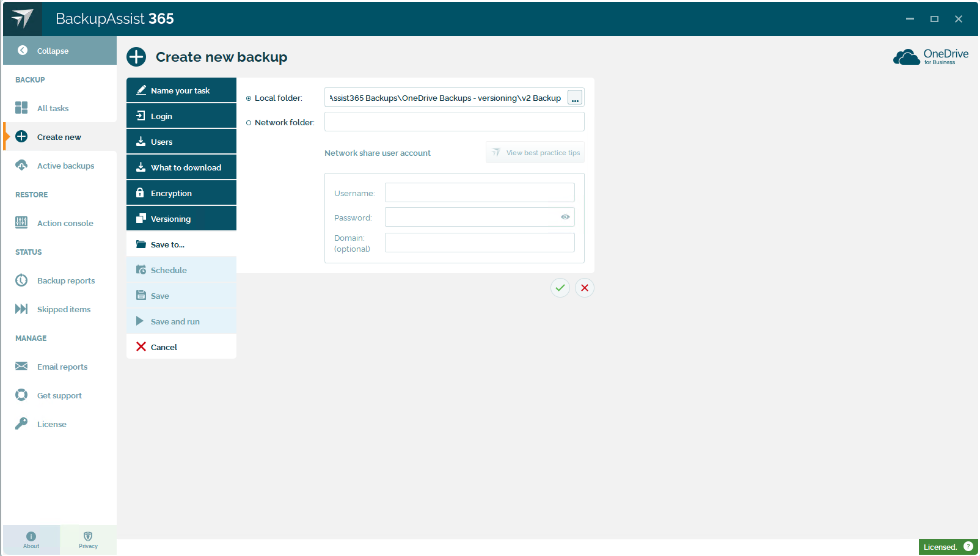Click the Schedule step icon
The width and height of the screenshot is (980, 556).
(141, 269)
